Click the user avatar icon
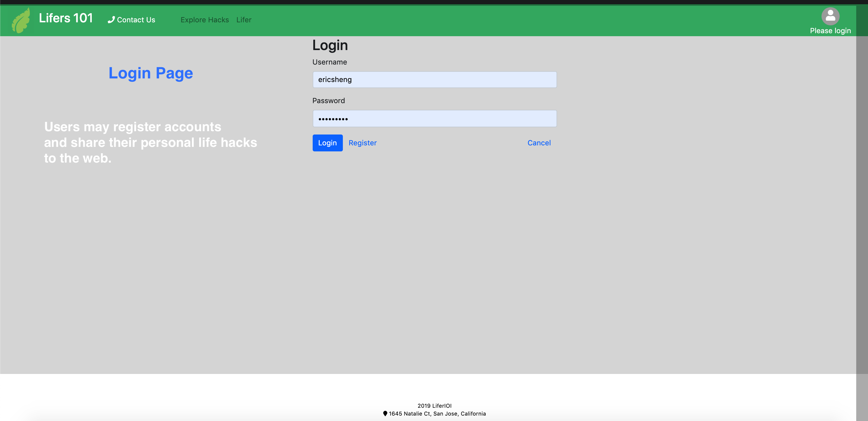868x421 pixels. 830,16
